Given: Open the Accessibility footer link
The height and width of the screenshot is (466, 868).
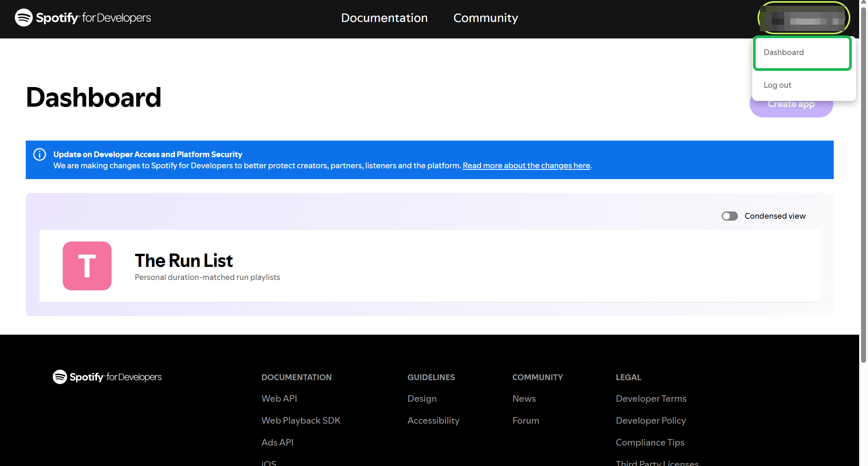Looking at the screenshot, I should tap(434, 421).
